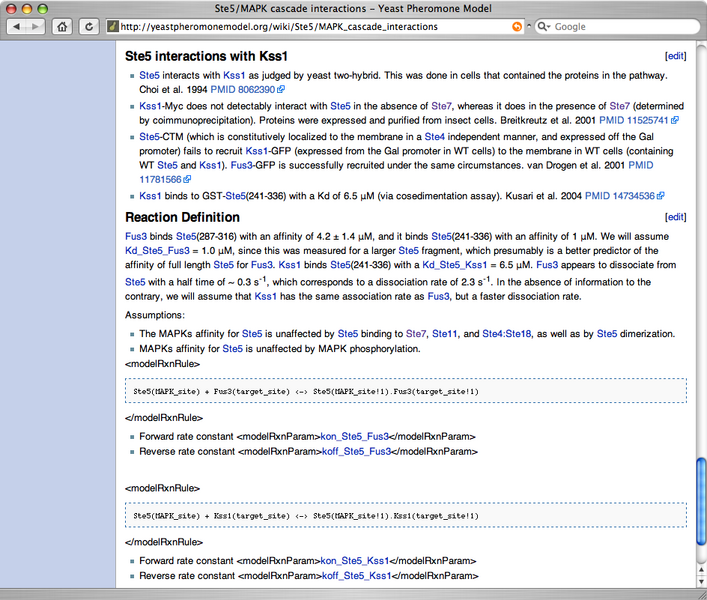Open the home page button

pyautogui.click(x=62, y=27)
